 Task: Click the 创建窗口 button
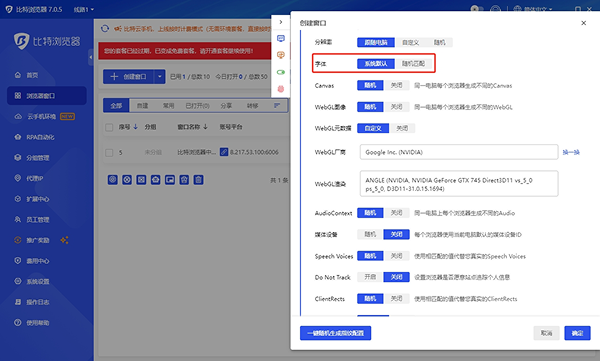click(128, 77)
